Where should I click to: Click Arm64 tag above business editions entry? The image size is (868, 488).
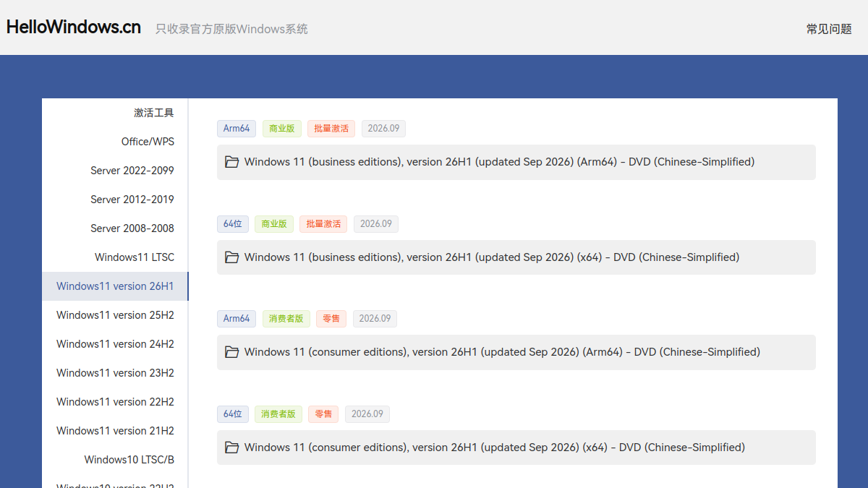(x=237, y=129)
